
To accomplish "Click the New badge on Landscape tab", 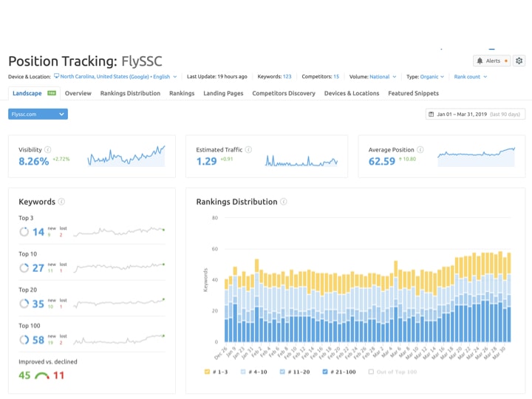I will click(52, 93).
